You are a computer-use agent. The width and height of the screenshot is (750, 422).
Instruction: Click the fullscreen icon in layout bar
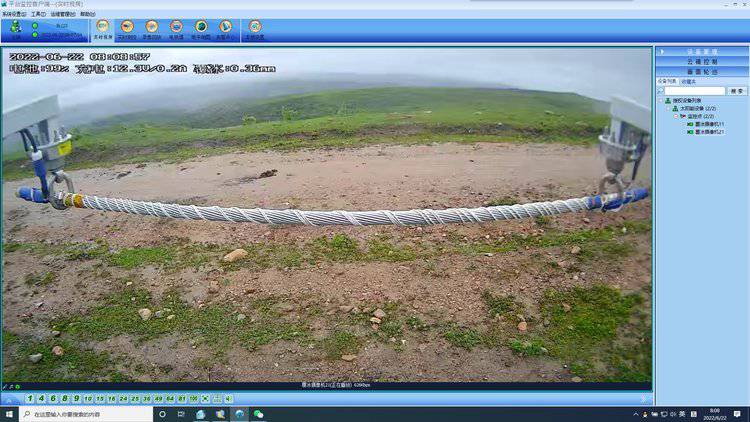206,398
